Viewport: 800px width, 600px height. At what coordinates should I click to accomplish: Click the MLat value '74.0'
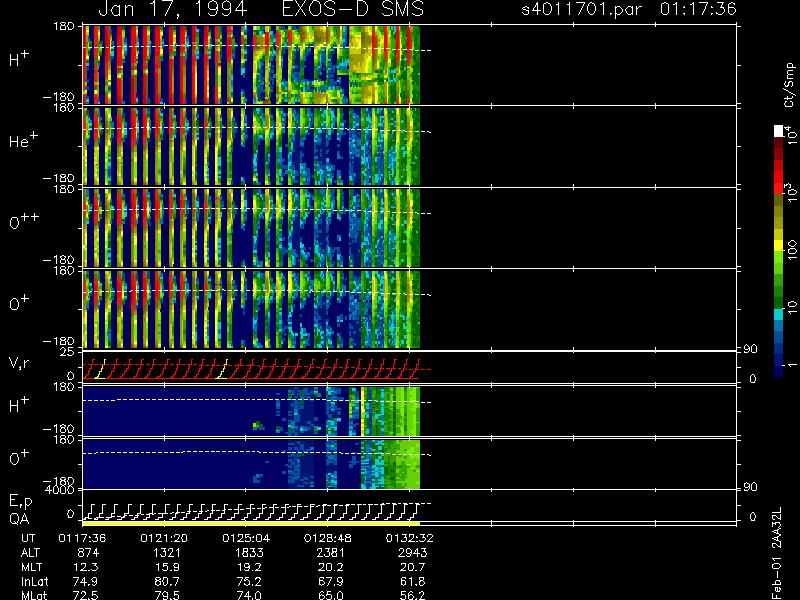coord(249,595)
